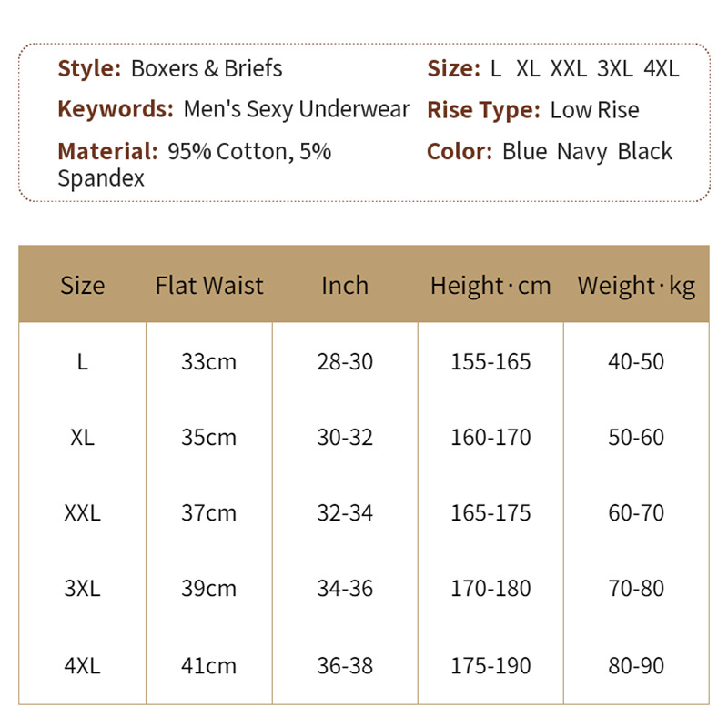Click the '95% Cotton, 5%' material text
The width and height of the screenshot is (728, 728).
[249, 151]
